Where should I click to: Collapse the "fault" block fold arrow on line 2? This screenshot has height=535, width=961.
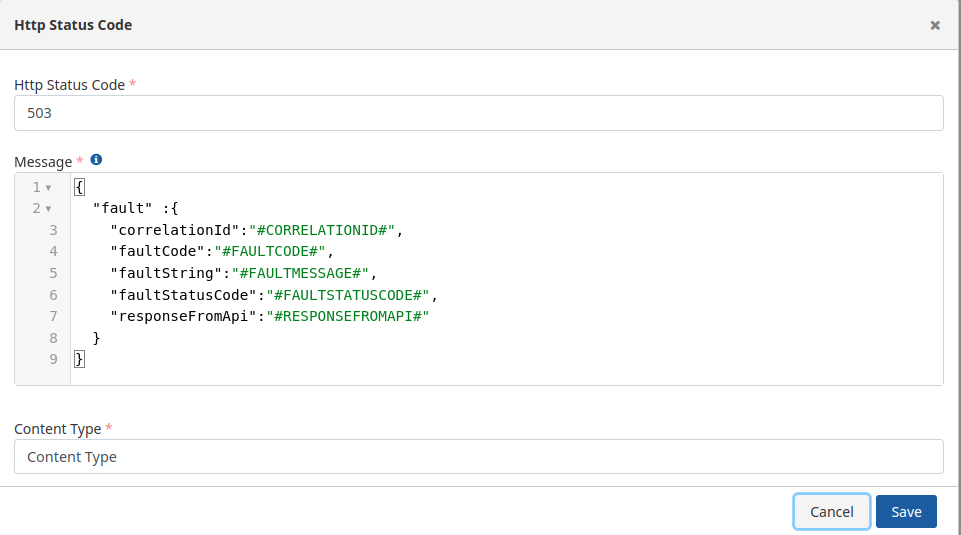[48, 209]
